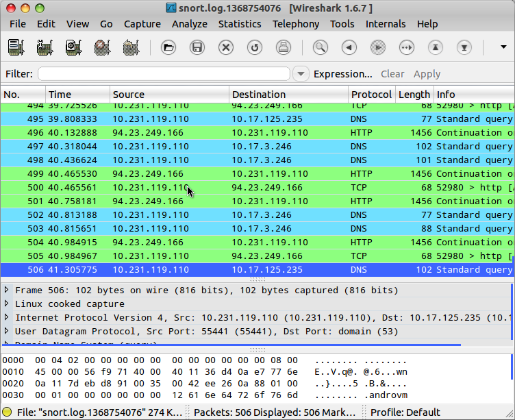Viewport: 515px width, 420px height.
Task: Click the file name status bar entry
Action: 99,412
